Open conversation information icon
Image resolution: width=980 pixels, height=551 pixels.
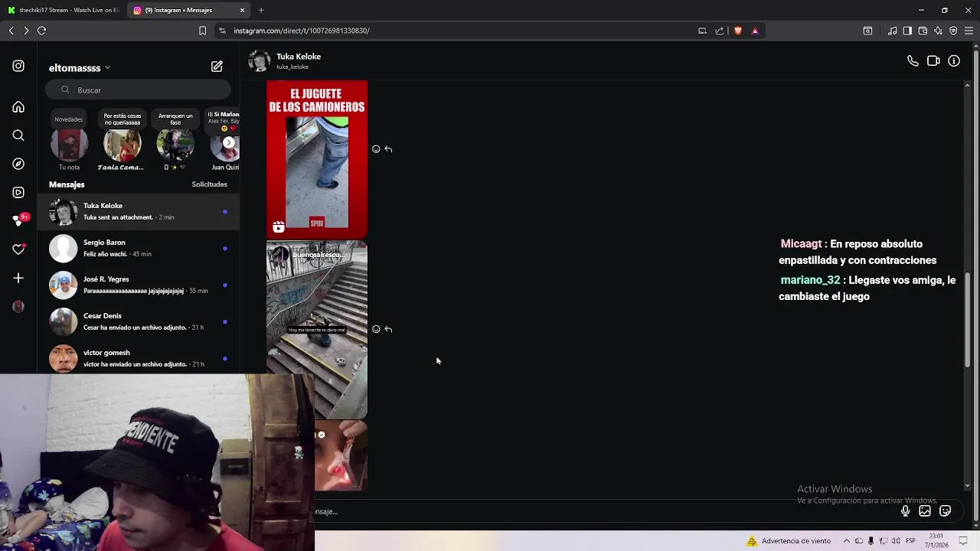pos(954,61)
